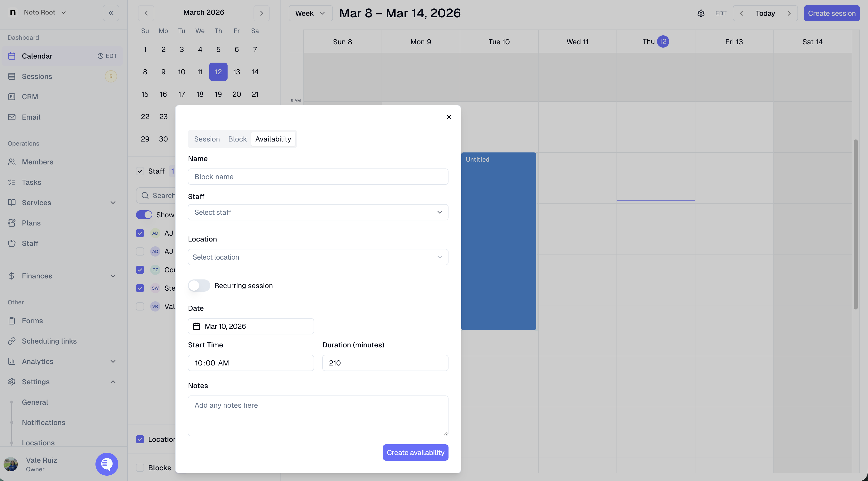Select March 20 in mini calendar

(x=236, y=94)
